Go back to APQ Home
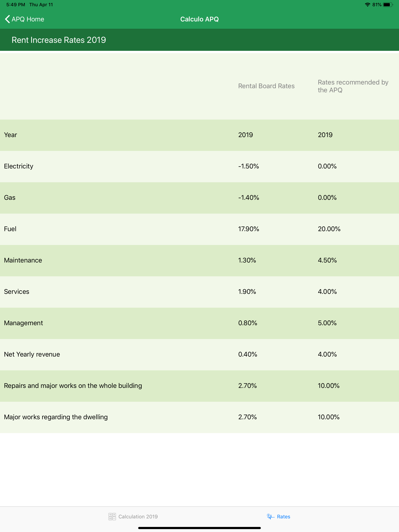 click(25, 19)
